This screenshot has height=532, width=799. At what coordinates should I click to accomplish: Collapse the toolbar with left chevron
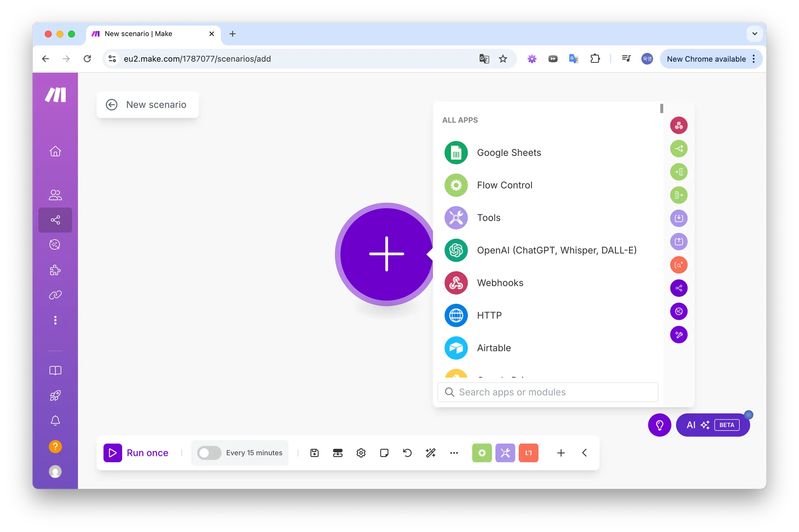click(x=584, y=453)
